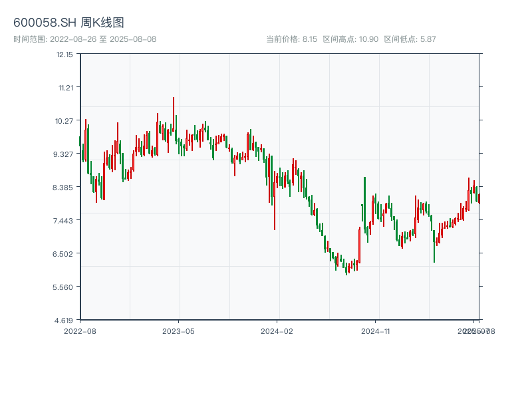Click the 2024-02 date axis label

tap(277, 331)
